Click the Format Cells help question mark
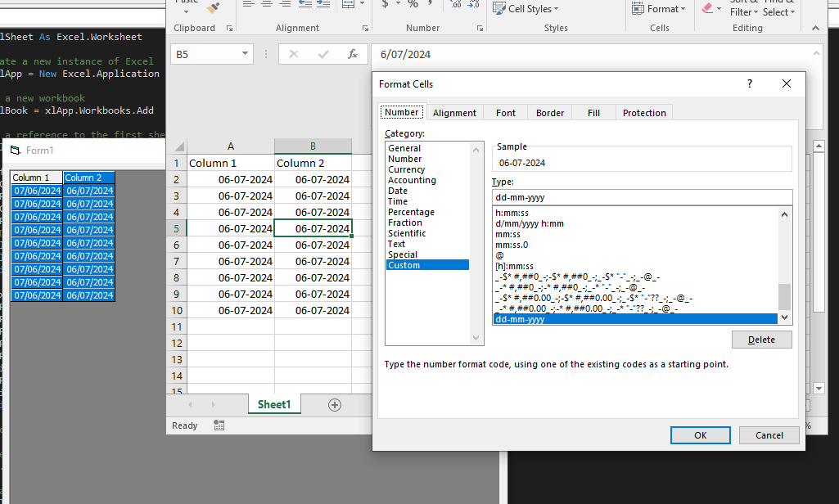 [750, 83]
